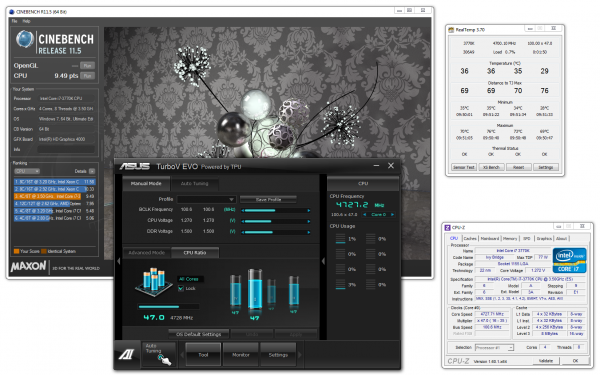Open the Tool button in AI Suite bar
This screenshot has height=375, width=600.
pos(203,355)
